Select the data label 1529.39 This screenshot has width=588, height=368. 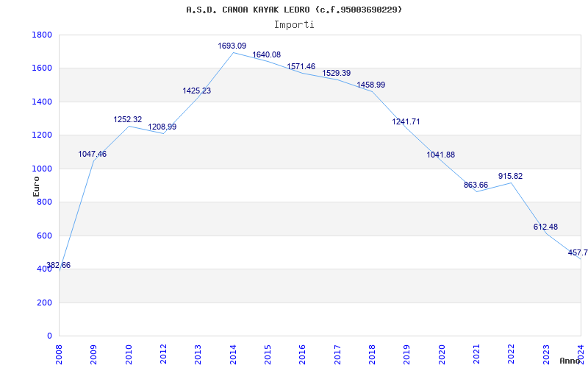(337, 73)
